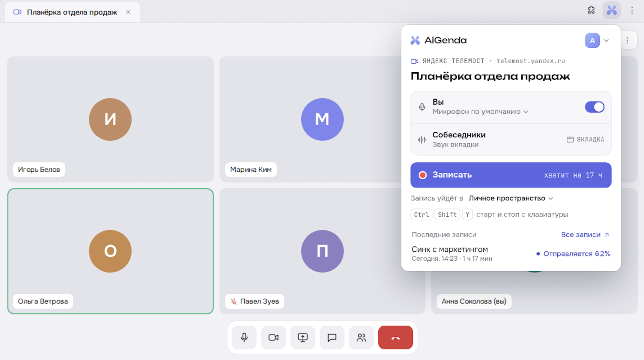Click the sound wave icon beside Собеседники
This screenshot has height=360, width=644.
pos(422,139)
